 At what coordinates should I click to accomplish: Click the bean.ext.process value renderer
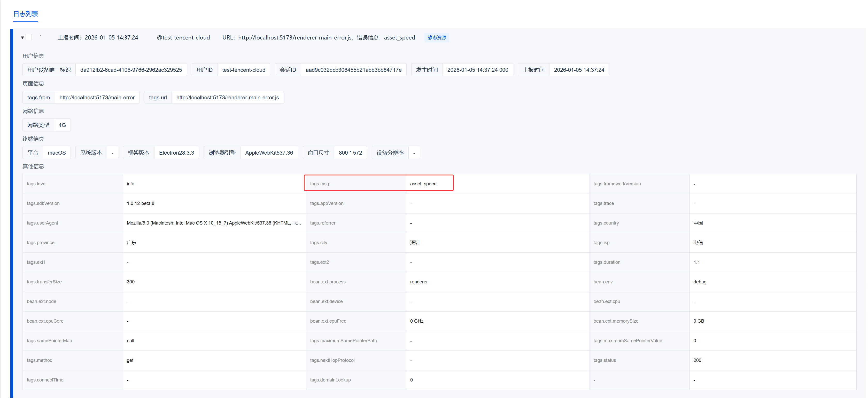coord(419,282)
